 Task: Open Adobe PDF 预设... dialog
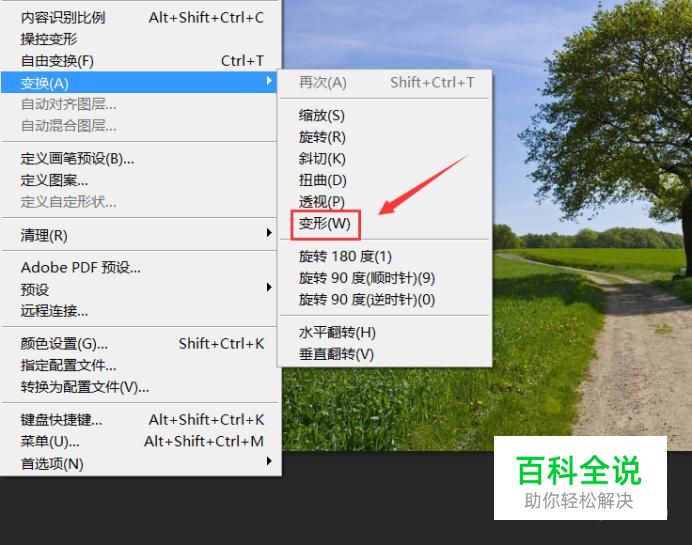tap(140, 268)
